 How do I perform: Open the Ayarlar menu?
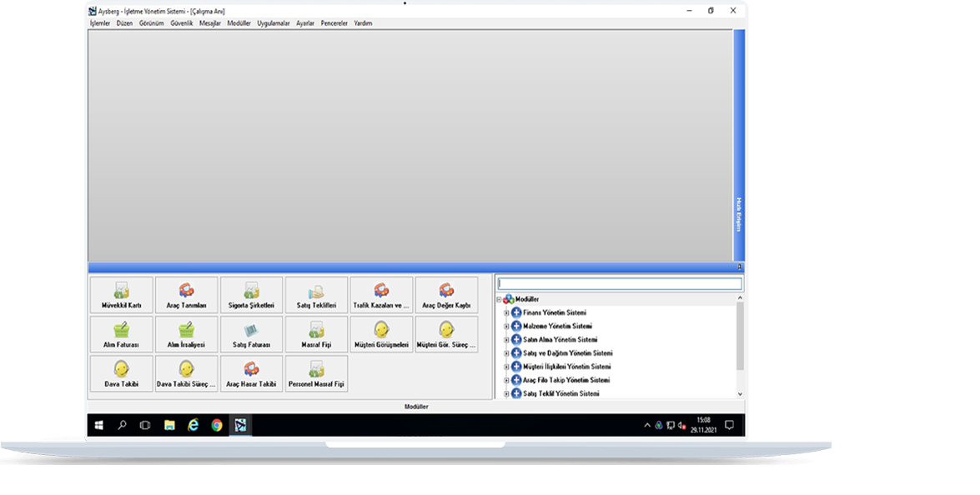(305, 23)
